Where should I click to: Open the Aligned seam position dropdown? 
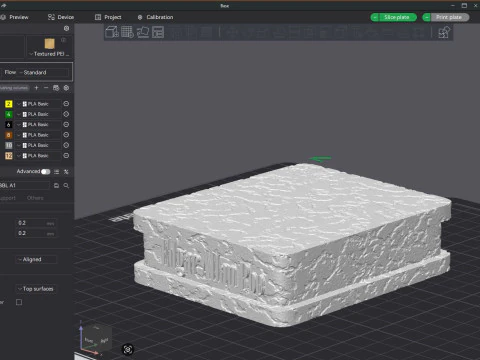point(36,259)
